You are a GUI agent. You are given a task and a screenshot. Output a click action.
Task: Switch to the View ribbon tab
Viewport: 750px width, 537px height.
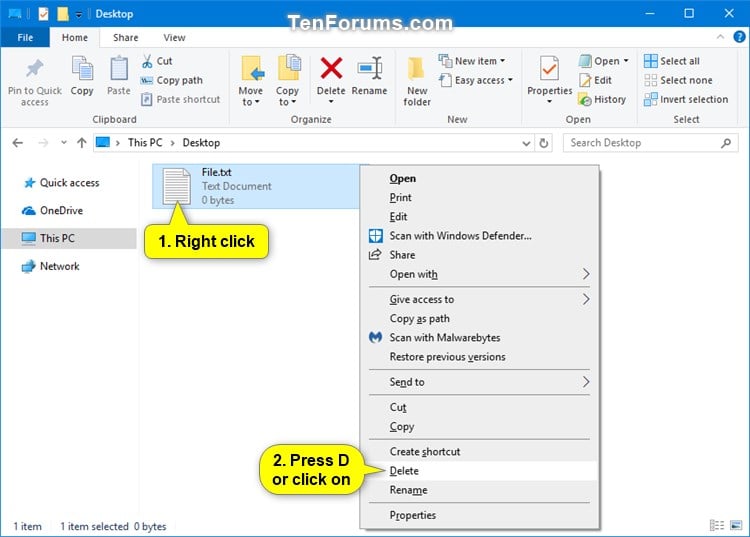[x=174, y=37]
